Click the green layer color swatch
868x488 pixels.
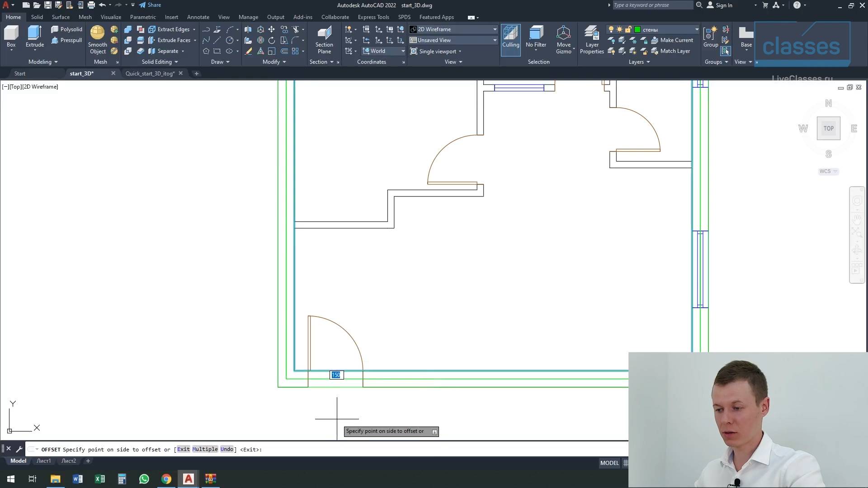click(637, 29)
